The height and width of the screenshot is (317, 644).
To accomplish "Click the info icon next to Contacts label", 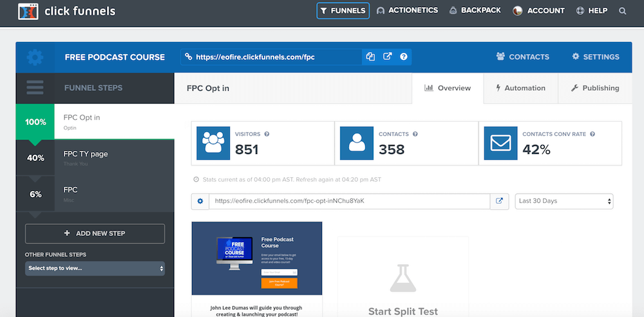I will (415, 134).
